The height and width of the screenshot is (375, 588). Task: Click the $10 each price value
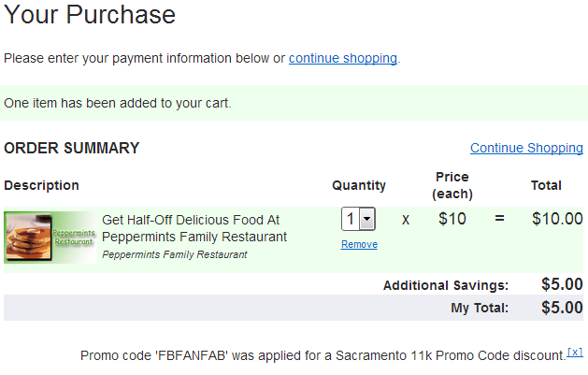pos(452,219)
